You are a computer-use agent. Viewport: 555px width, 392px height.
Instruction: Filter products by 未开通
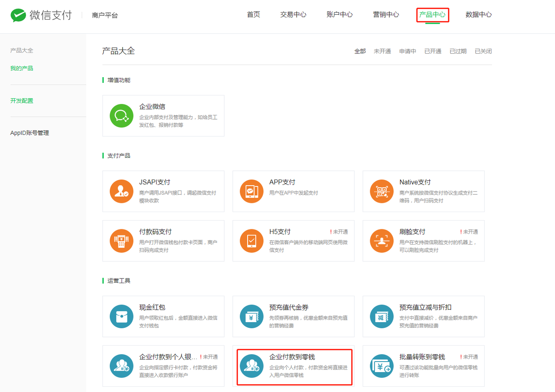[382, 51]
